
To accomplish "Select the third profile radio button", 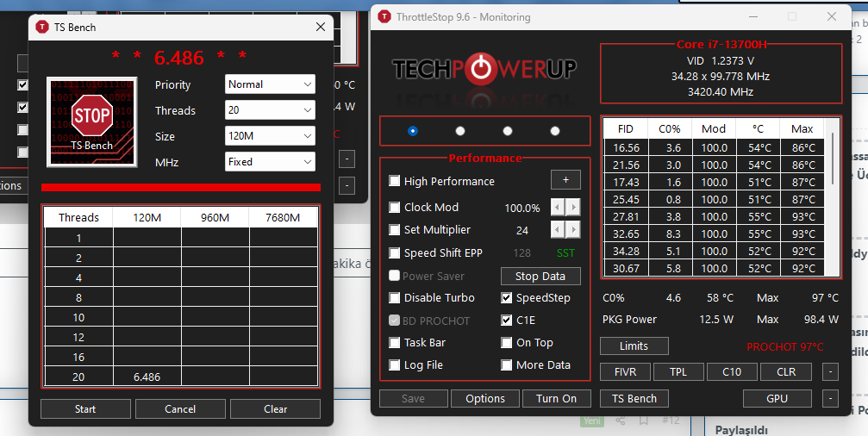I will pyautogui.click(x=508, y=131).
